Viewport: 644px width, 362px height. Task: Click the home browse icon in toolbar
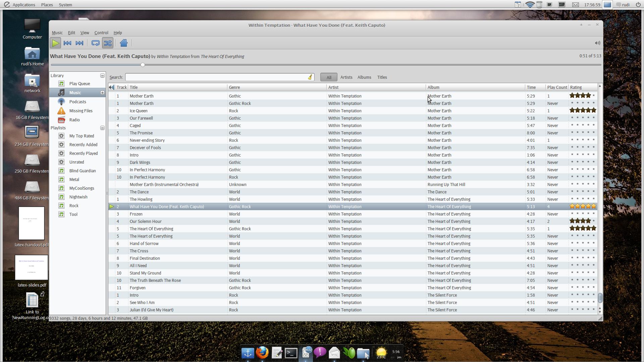pos(124,43)
